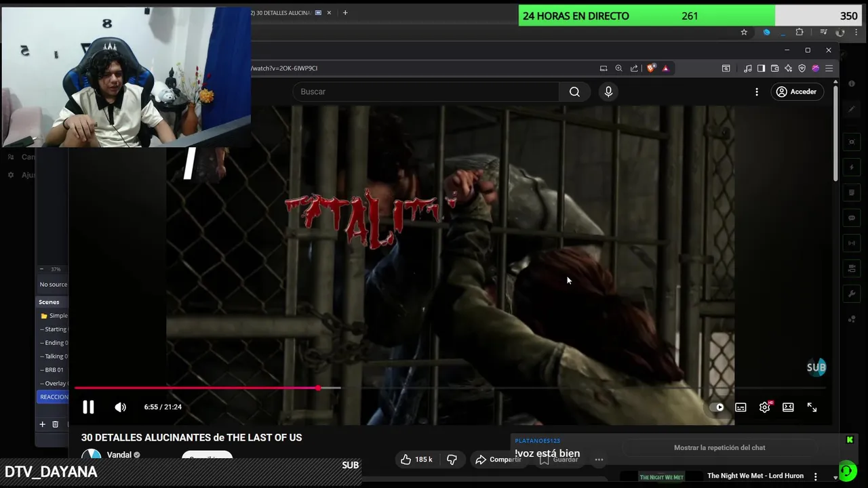Select Talking scene in Scenes list
This screenshot has width=868, height=488.
click(54, 357)
